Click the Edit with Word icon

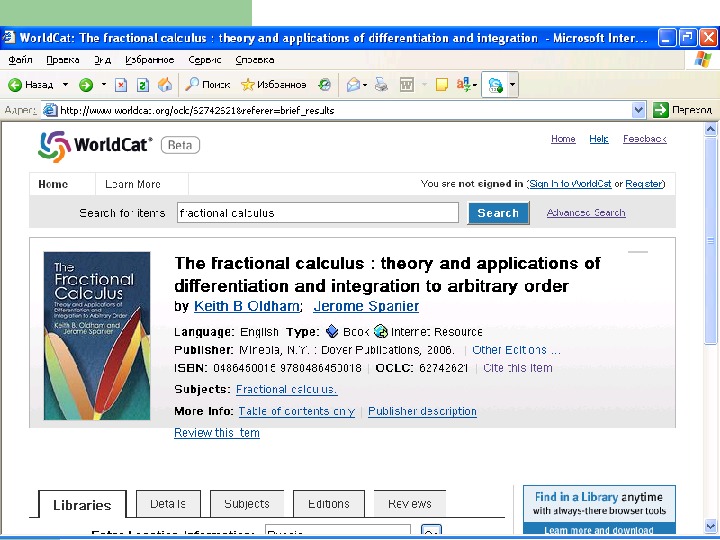(407, 84)
